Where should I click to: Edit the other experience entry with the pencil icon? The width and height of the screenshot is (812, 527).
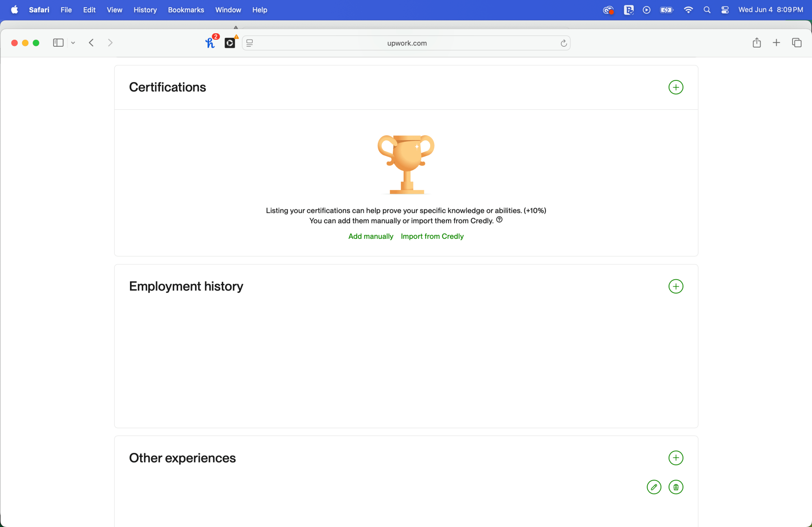654,487
